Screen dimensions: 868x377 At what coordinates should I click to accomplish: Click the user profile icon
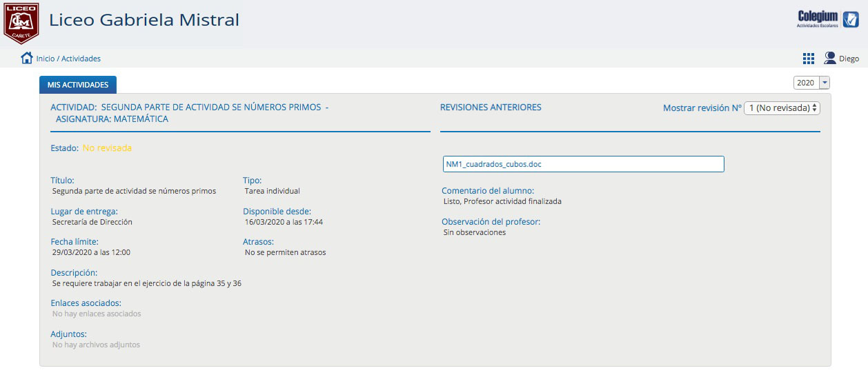[x=830, y=59]
